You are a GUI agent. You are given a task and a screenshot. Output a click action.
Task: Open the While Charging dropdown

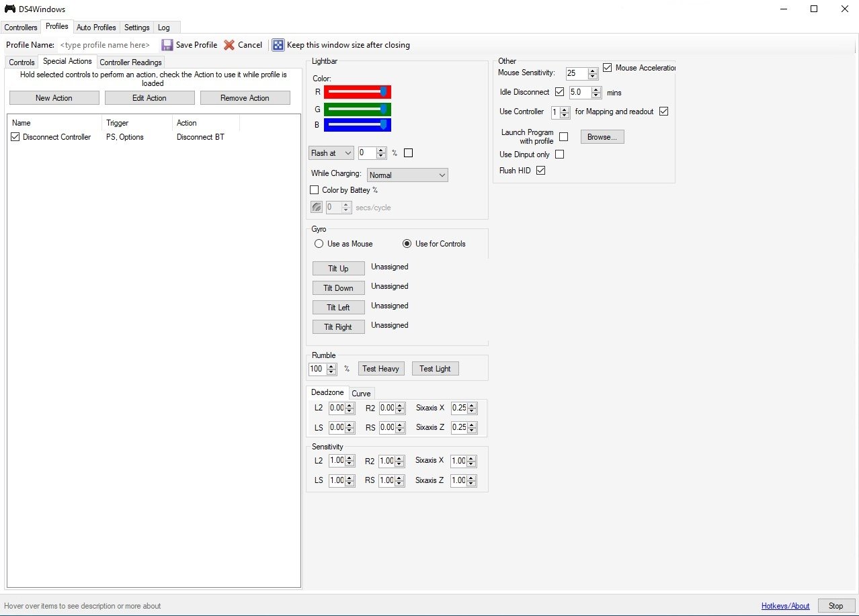point(407,175)
